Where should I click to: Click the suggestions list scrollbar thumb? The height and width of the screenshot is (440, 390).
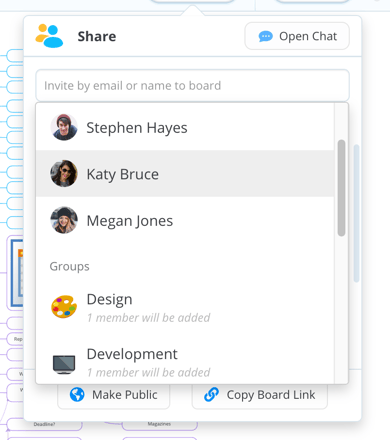pyautogui.click(x=341, y=188)
